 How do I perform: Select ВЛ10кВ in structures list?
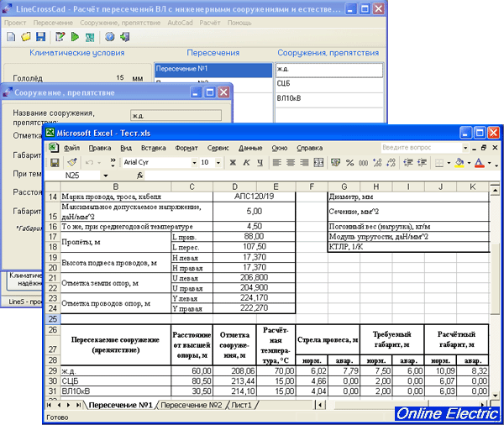coord(329,98)
